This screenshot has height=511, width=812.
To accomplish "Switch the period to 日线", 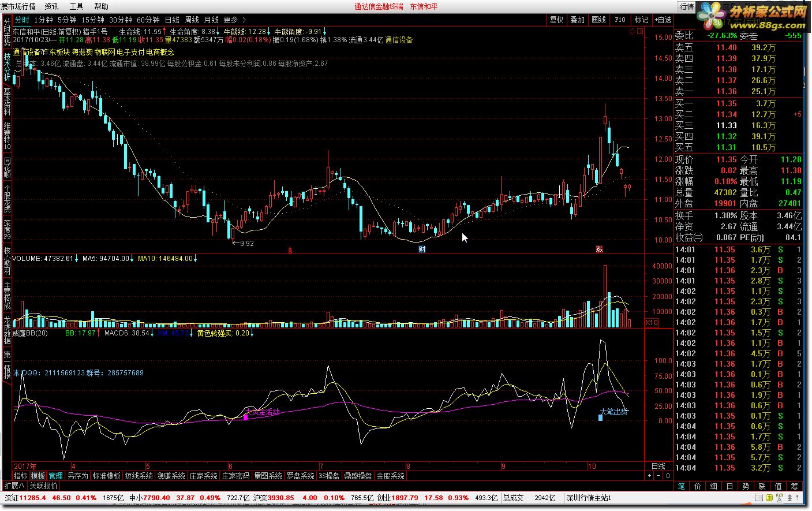I will [172, 20].
